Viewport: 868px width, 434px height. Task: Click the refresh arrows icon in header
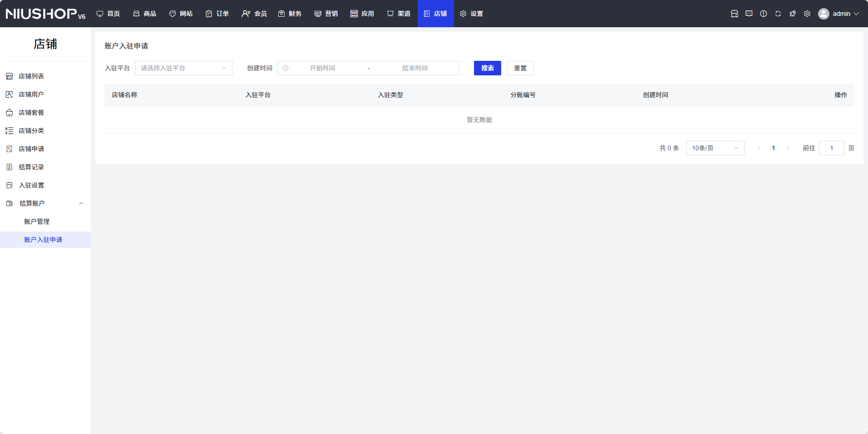pyautogui.click(x=778, y=14)
